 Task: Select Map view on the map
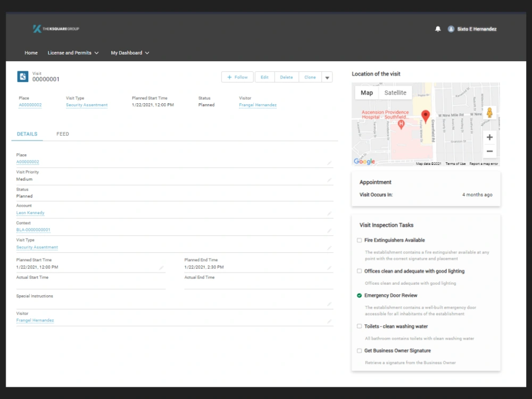click(x=367, y=93)
